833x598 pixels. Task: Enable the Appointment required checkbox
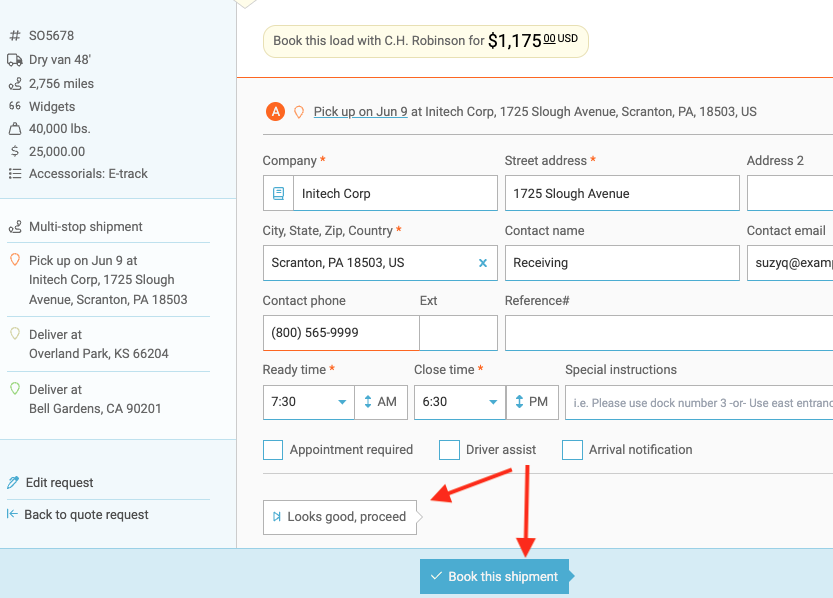(x=273, y=450)
